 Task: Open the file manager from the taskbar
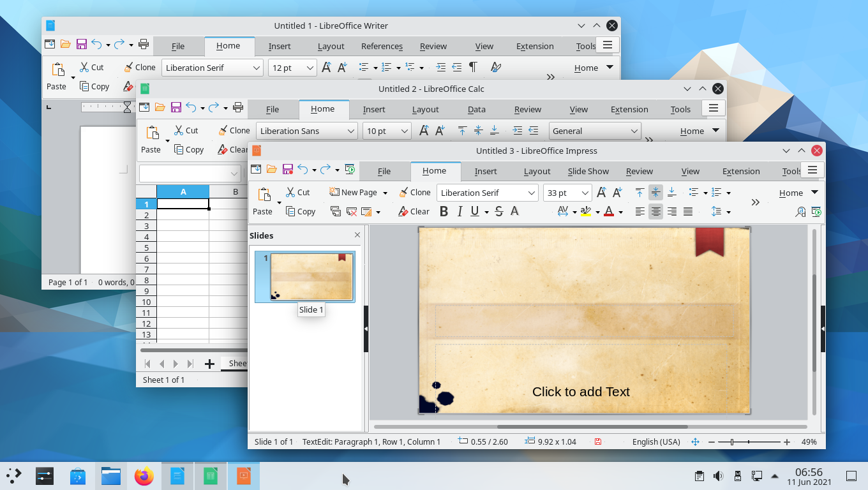pyautogui.click(x=111, y=475)
